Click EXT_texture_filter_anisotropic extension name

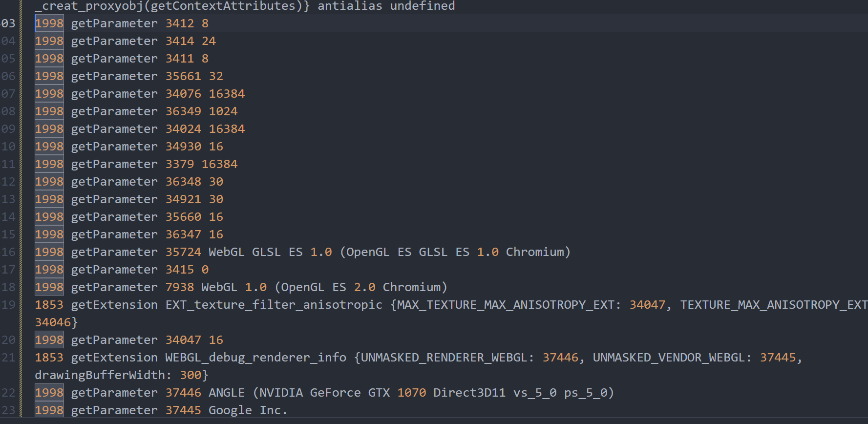tap(274, 305)
